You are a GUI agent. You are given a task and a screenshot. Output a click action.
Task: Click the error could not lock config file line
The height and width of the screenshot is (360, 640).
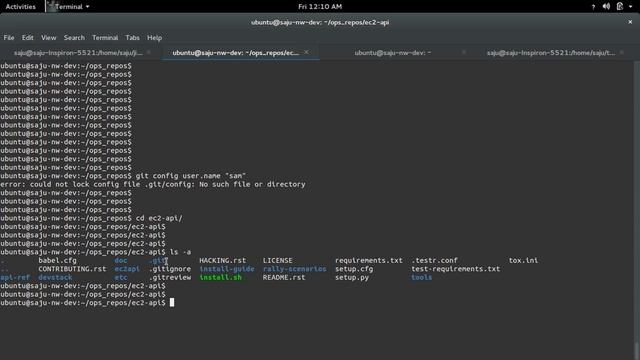click(x=153, y=184)
